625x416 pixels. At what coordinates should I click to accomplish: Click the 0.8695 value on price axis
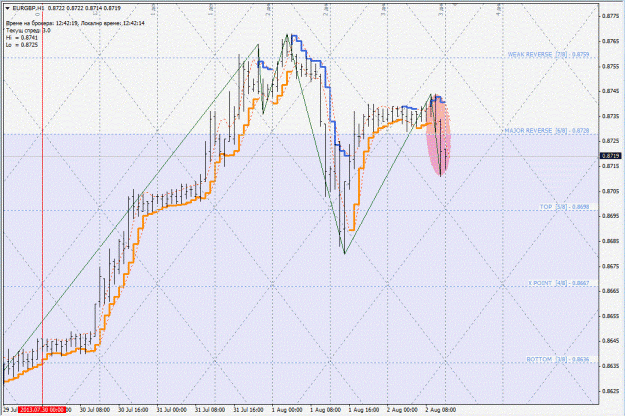point(611,216)
